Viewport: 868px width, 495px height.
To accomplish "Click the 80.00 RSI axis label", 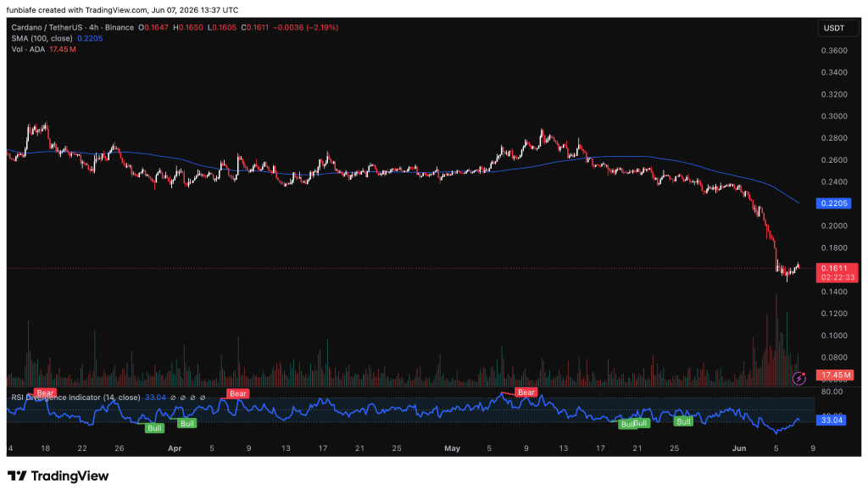I will click(832, 392).
